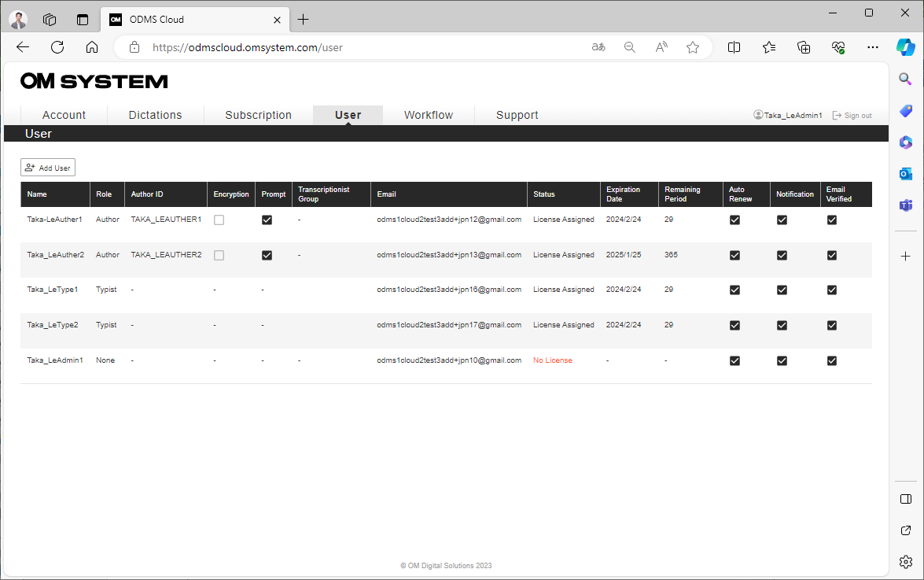Viewport: 924px width, 580px height.
Task: Open the shopping icon in the sidebar
Action: 905,111
